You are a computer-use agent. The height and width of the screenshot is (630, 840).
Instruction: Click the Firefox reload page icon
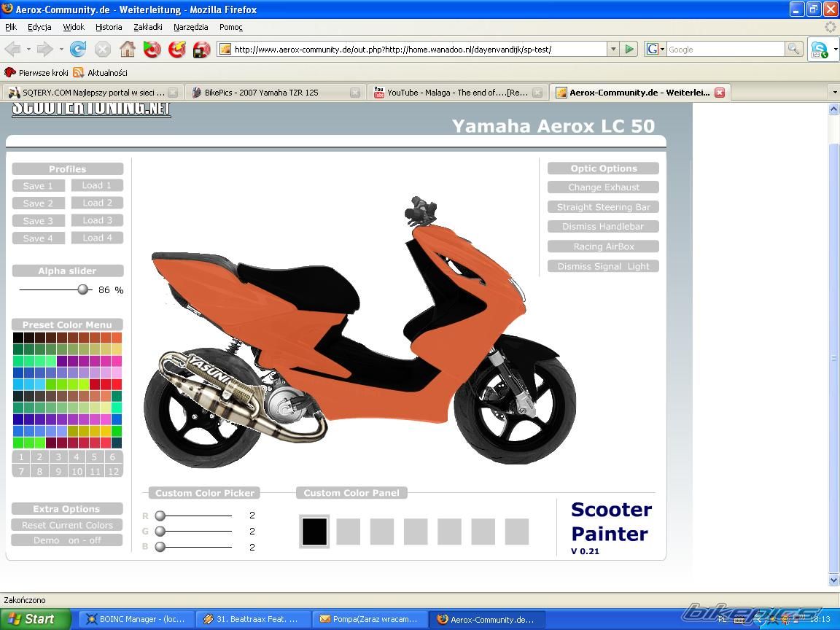(78, 50)
